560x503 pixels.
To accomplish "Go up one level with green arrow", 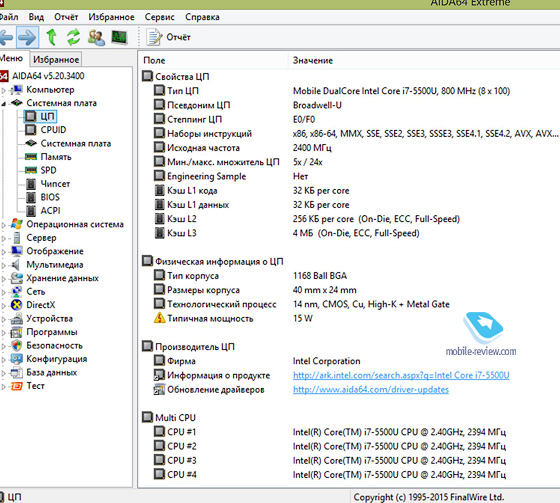I will [52, 37].
